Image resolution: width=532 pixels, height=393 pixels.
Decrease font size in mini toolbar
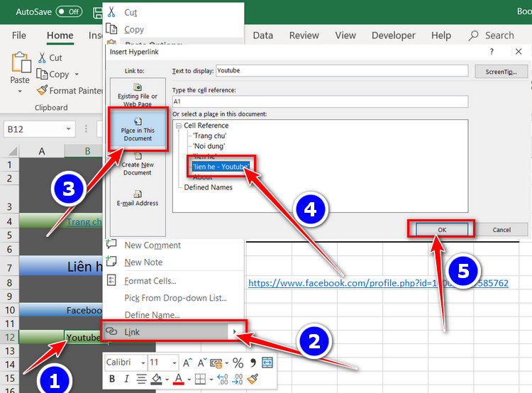(202, 362)
